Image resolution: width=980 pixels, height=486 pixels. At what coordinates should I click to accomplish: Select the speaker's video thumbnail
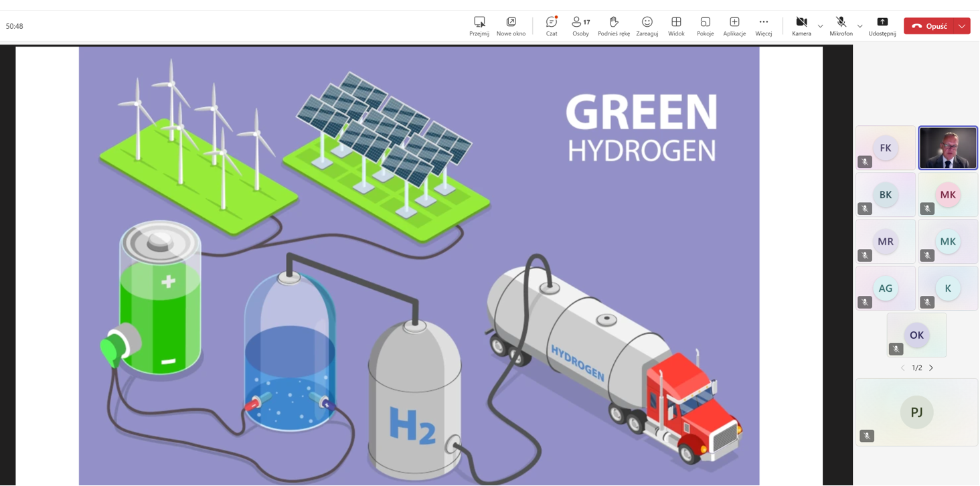click(947, 148)
